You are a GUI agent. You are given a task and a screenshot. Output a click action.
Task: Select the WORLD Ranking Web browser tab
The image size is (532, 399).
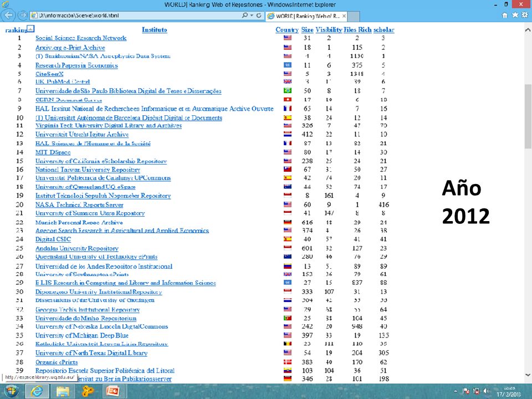(306, 16)
